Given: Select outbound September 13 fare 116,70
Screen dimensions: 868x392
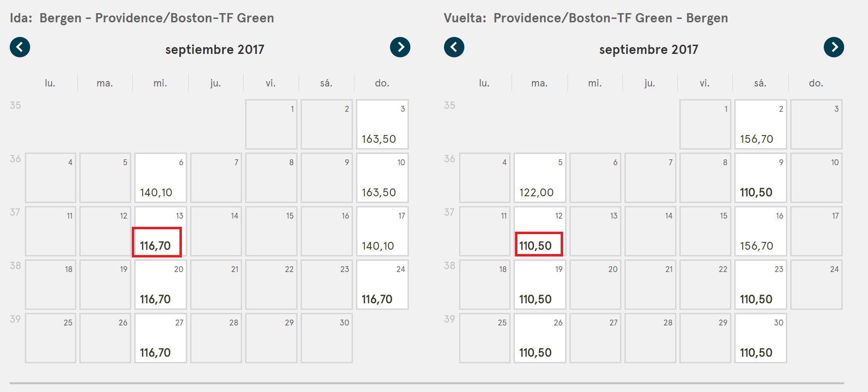Looking at the screenshot, I should point(160,231).
